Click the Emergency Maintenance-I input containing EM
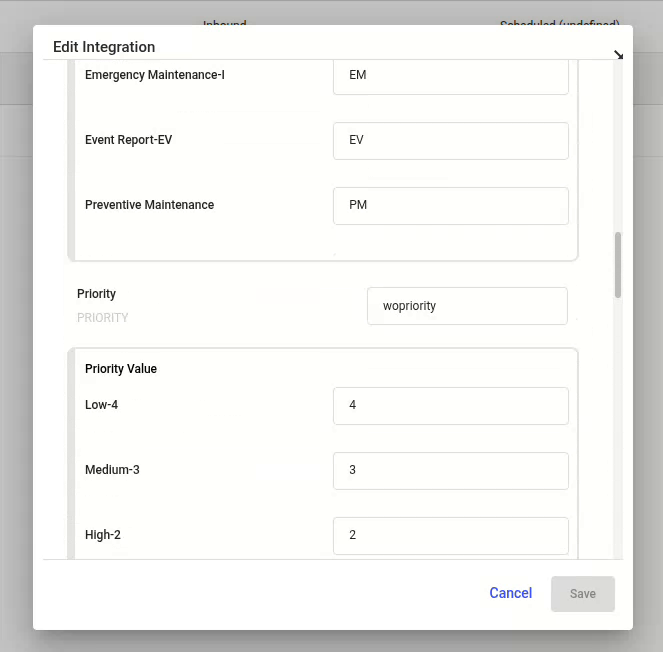This screenshot has width=663, height=652. tap(451, 76)
